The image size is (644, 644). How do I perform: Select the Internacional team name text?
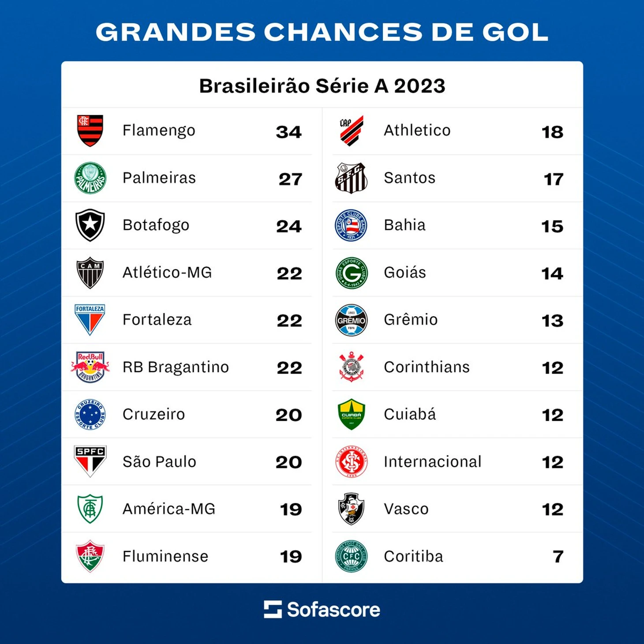click(x=433, y=462)
